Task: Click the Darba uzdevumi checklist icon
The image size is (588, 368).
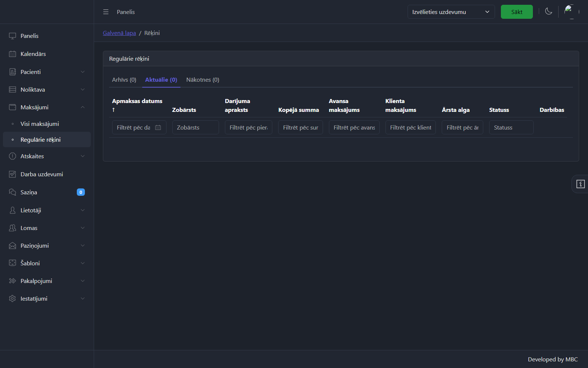Action: tap(12, 174)
